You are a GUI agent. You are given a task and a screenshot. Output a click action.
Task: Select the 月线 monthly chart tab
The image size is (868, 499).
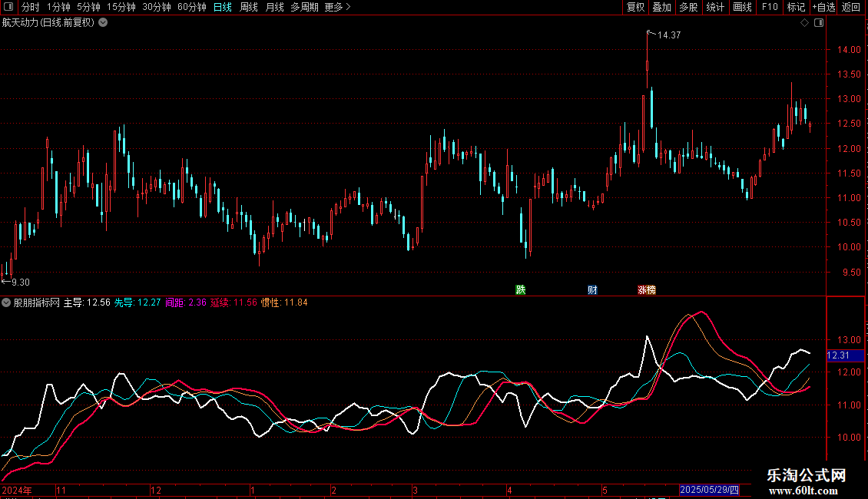274,7
